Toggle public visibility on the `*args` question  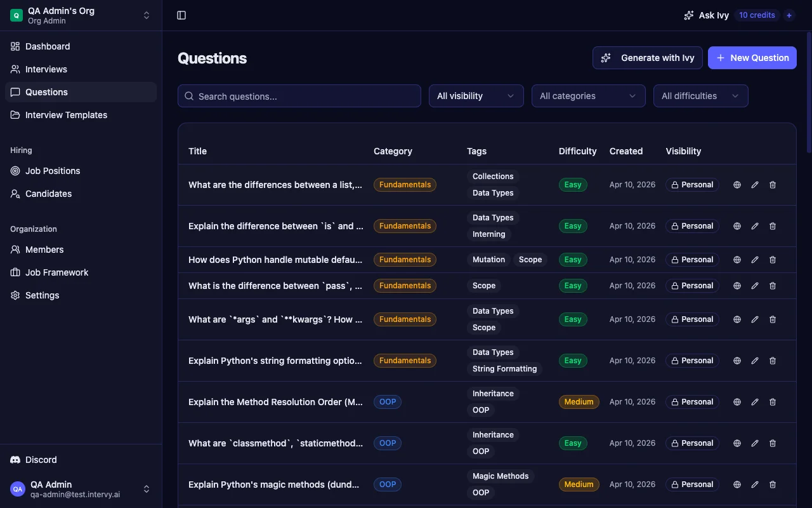737,319
